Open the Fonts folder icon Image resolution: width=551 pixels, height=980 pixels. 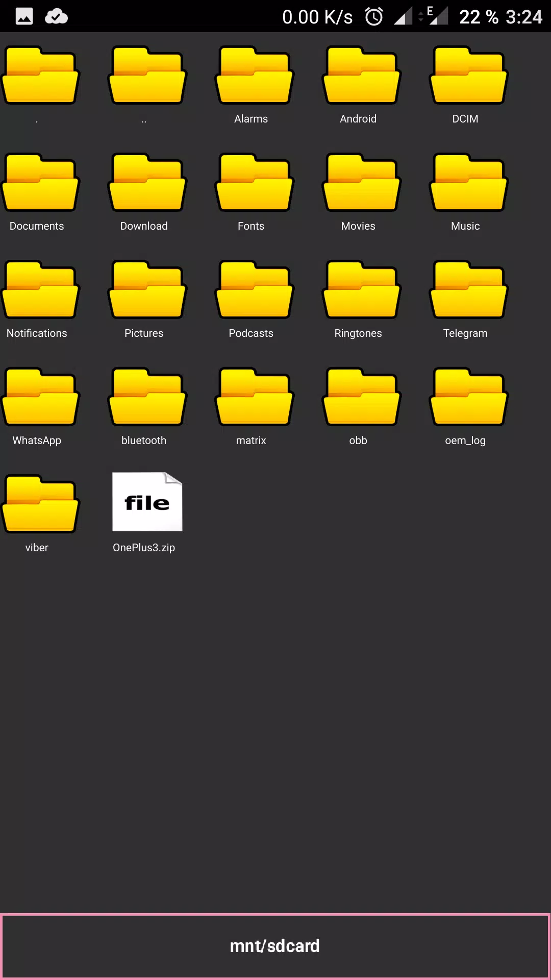tap(255, 183)
